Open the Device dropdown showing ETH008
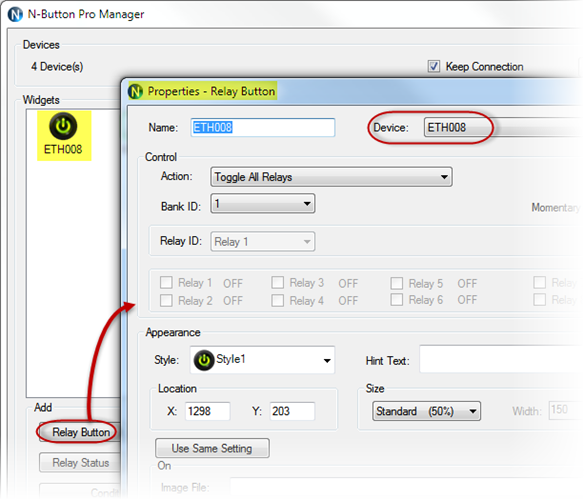Viewport: 584px width, 500px height. tap(503, 127)
